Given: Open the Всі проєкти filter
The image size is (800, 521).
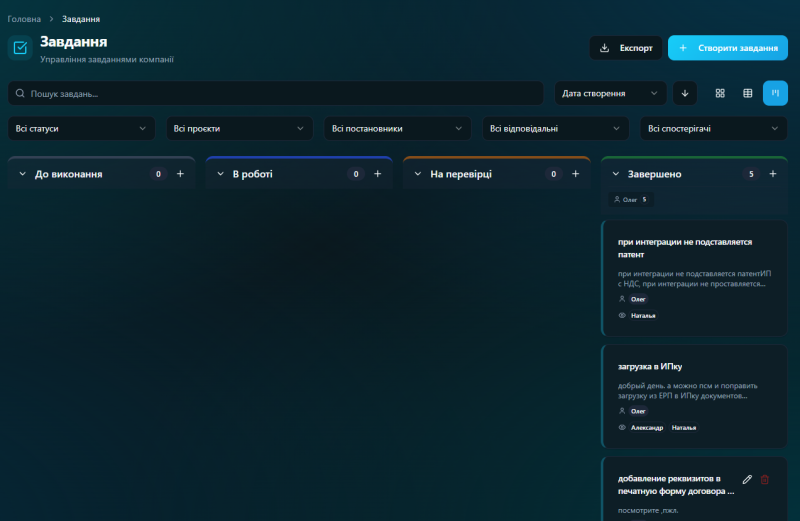Looking at the screenshot, I should 239,129.
